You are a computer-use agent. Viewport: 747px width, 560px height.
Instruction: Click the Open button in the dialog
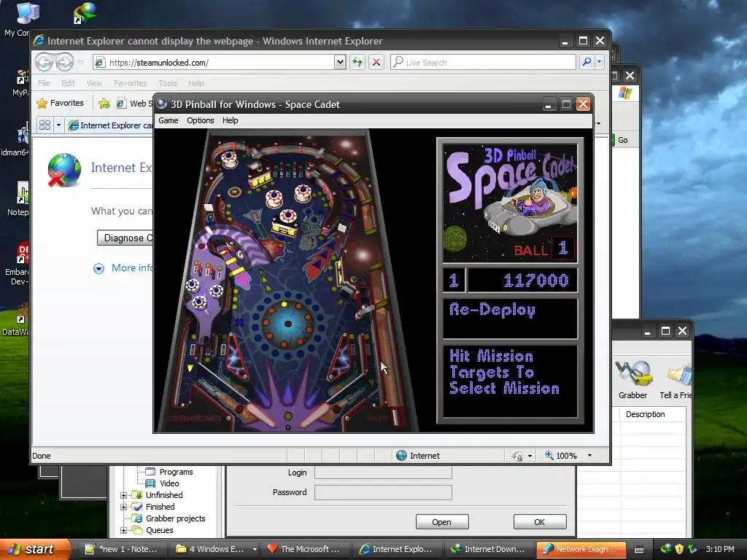[x=442, y=522]
